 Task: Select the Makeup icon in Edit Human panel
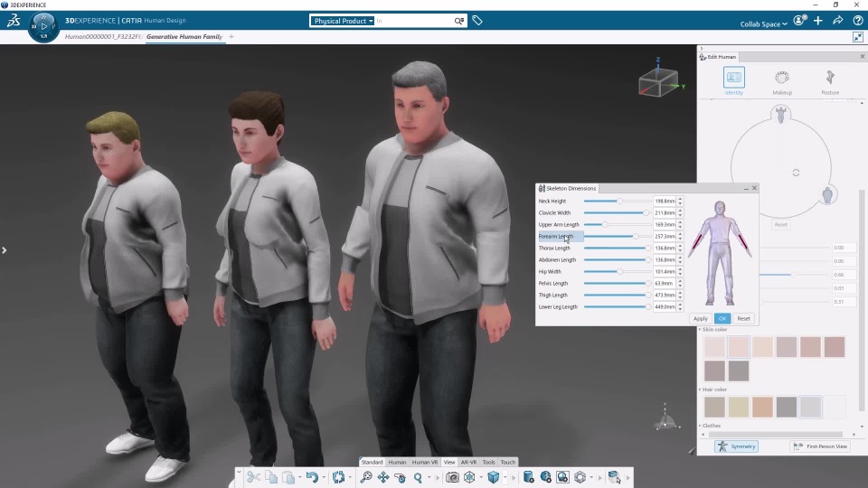[781, 78]
